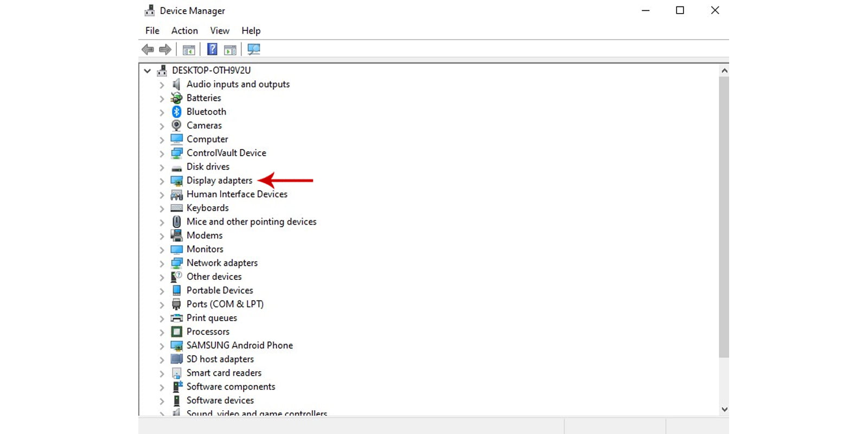868x434 pixels.
Task: Click the ControlVault Device icon
Action: pyautogui.click(x=176, y=153)
